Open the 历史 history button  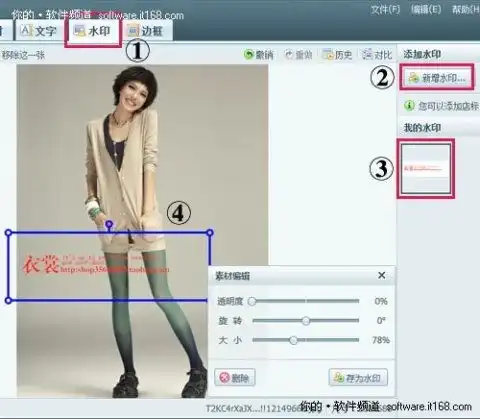[337, 54]
